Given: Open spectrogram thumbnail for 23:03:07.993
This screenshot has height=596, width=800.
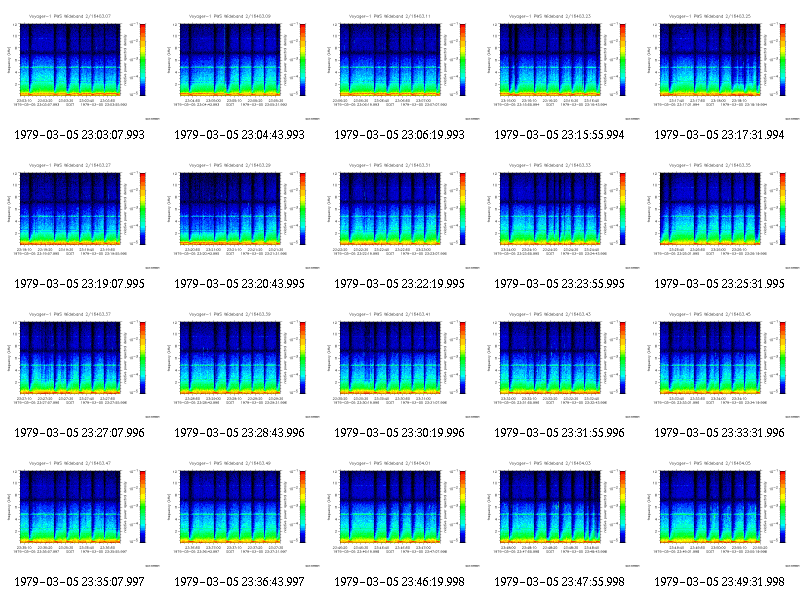Looking at the screenshot, I should 80,67.
